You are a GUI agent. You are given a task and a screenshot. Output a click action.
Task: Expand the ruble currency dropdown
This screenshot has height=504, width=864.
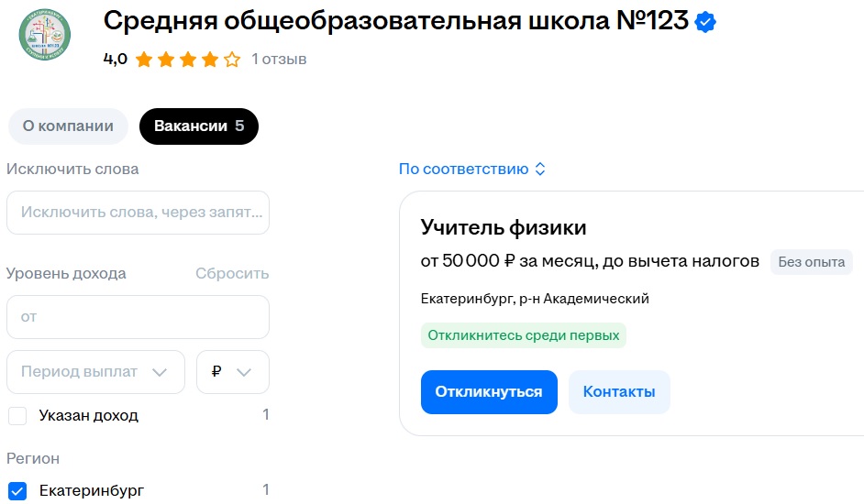coord(233,372)
